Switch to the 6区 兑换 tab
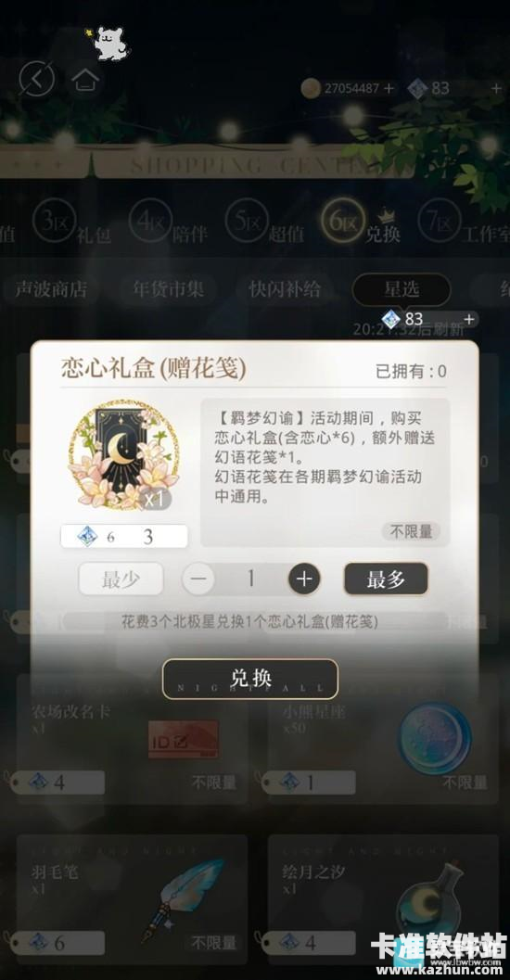This screenshot has width=510, height=980. pos(362,223)
